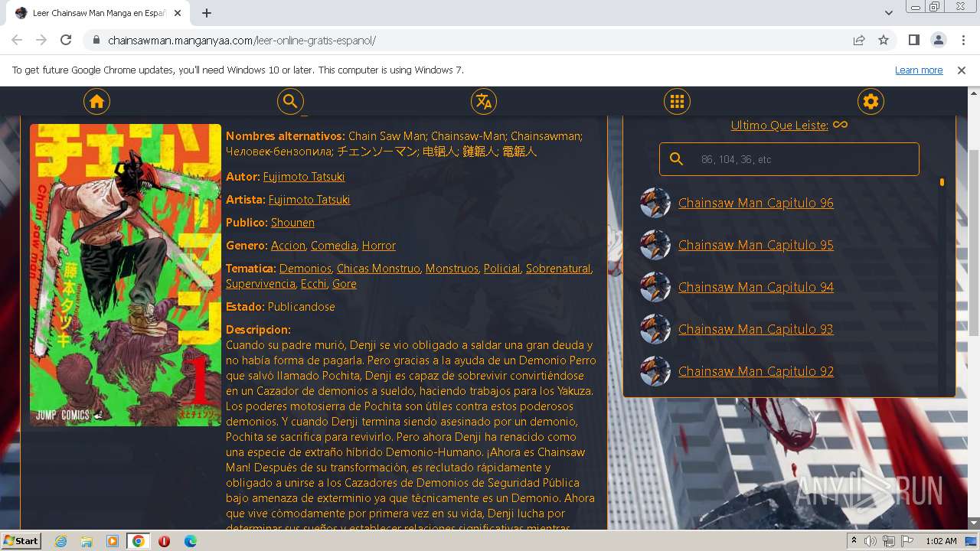Viewport: 980px width, 551px height.
Task: Focus the chapter number search field
Action: (789, 159)
